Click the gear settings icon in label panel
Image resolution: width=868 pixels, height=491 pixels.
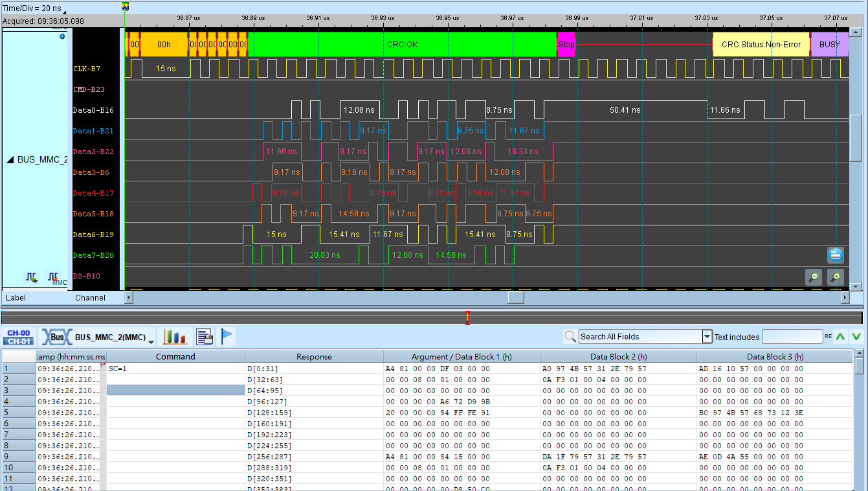(62, 37)
